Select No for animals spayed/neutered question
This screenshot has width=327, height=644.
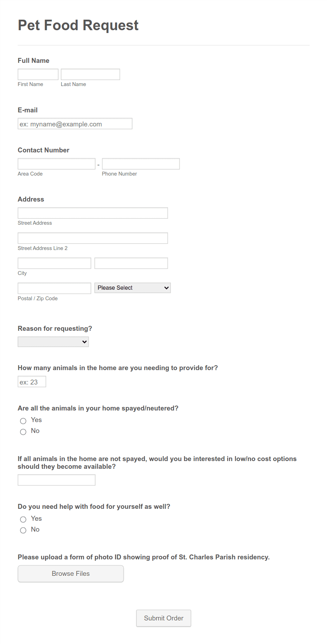click(x=23, y=432)
